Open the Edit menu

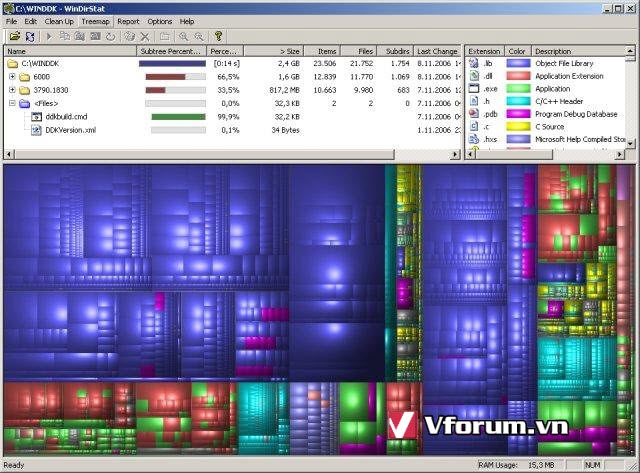point(31,22)
